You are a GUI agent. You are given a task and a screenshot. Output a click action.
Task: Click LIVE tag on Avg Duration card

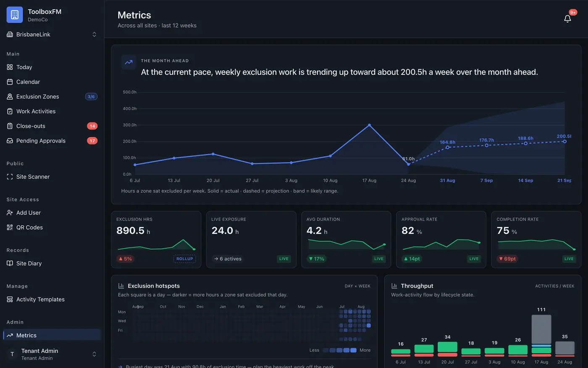(x=379, y=259)
